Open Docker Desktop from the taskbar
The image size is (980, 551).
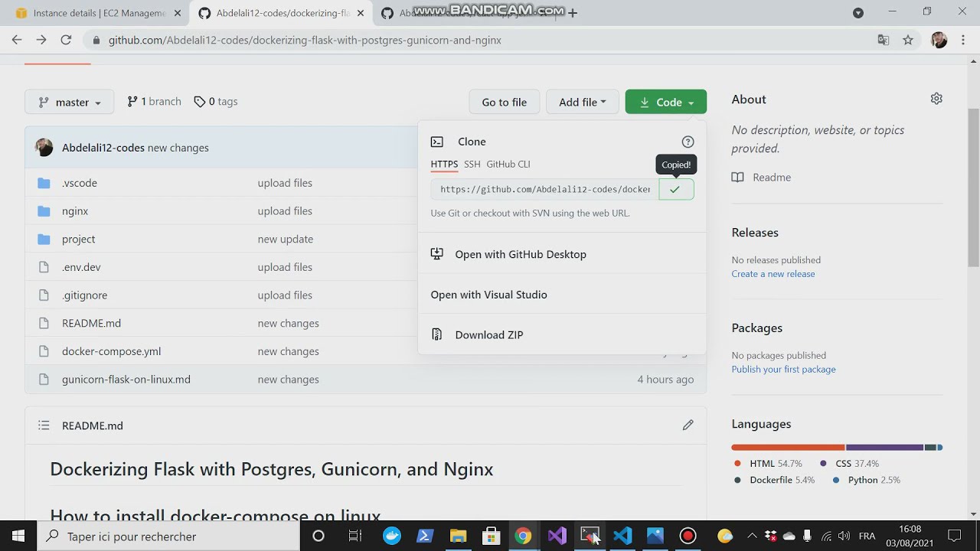pyautogui.click(x=391, y=536)
